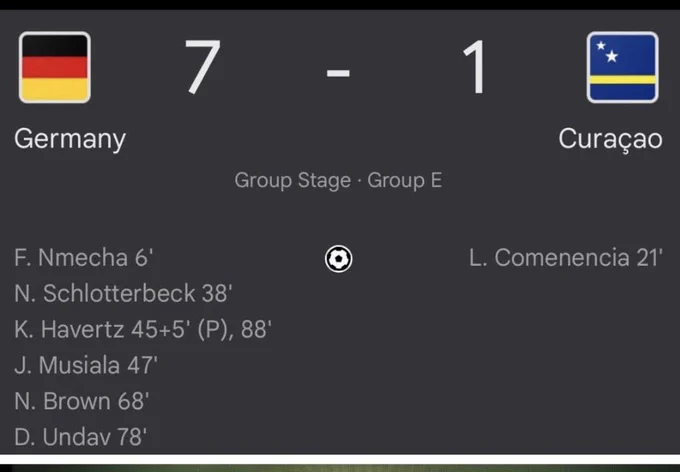Click the yellow stripe on Curaçao flag
680x472 pixels.
click(x=622, y=79)
